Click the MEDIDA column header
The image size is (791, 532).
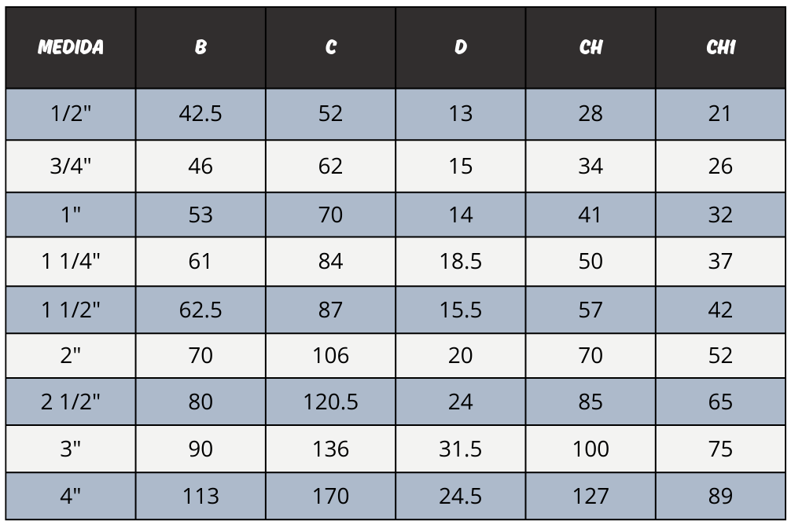tap(71, 47)
